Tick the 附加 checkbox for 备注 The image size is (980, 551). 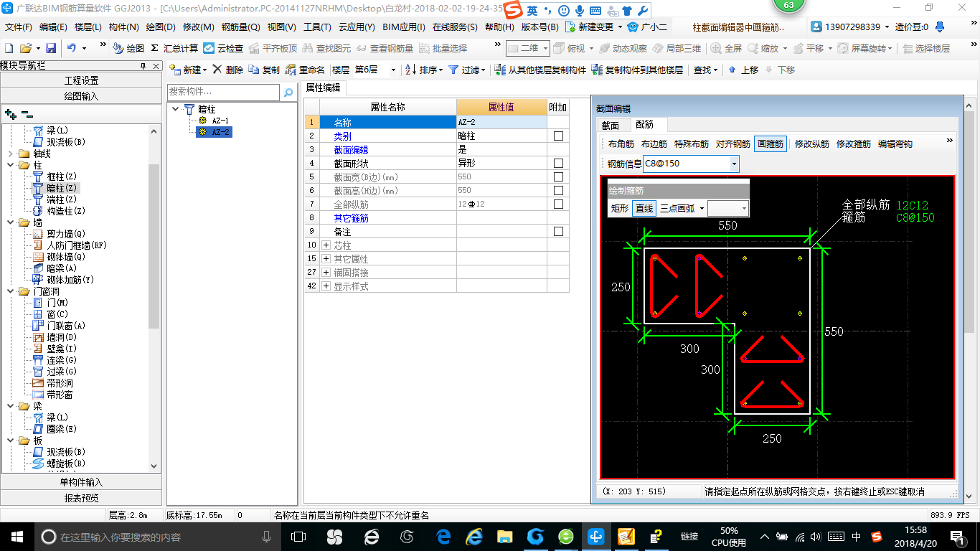click(x=558, y=232)
